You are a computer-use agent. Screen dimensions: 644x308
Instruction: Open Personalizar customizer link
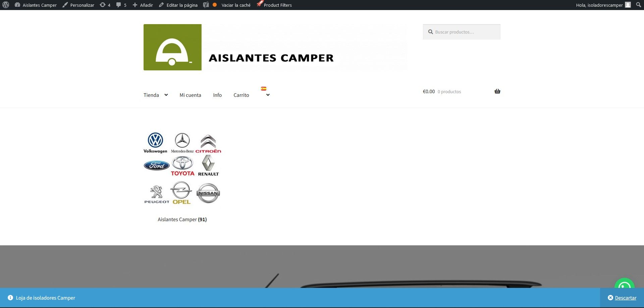tap(78, 5)
